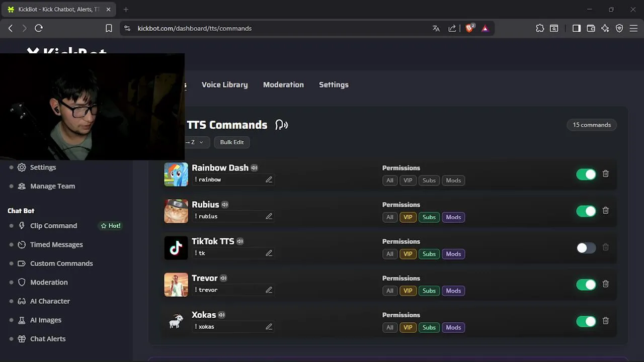
Task: Open Clip Command in sidebar
Action: (x=53, y=226)
